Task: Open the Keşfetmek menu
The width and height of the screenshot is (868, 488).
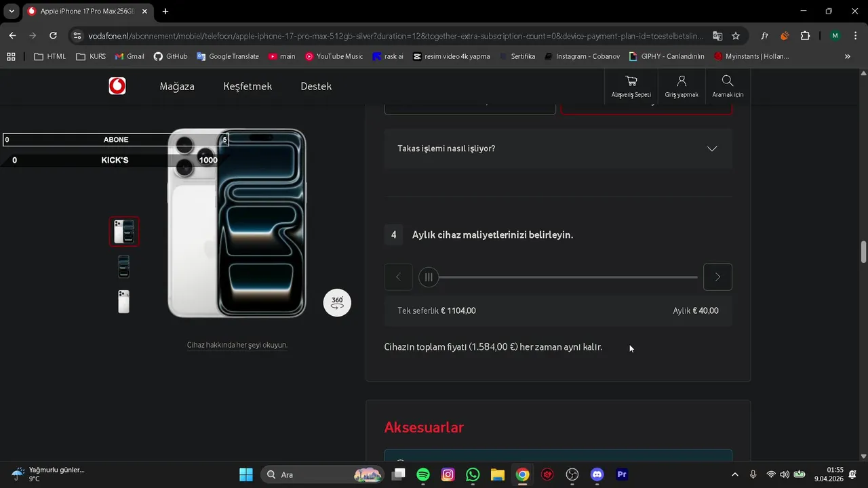Action: coord(248,86)
